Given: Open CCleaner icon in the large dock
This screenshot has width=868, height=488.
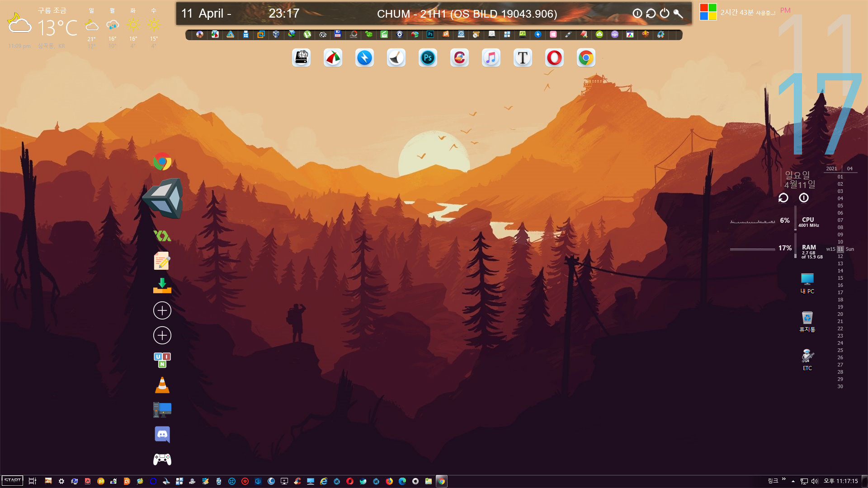Looking at the screenshot, I should pos(459,58).
